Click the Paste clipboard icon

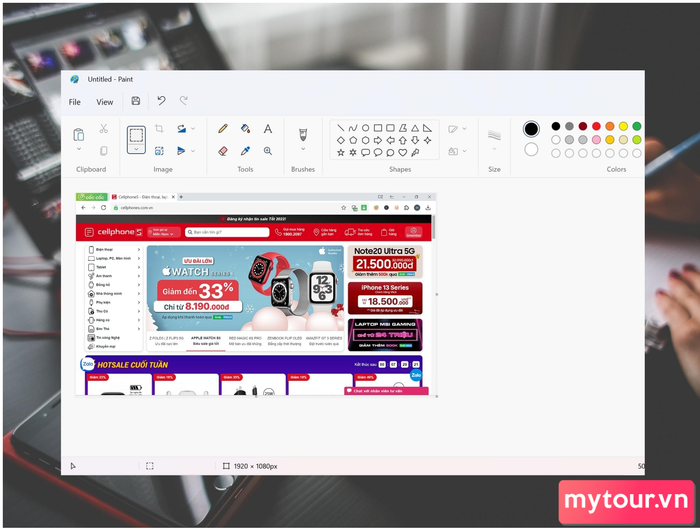pos(79,134)
